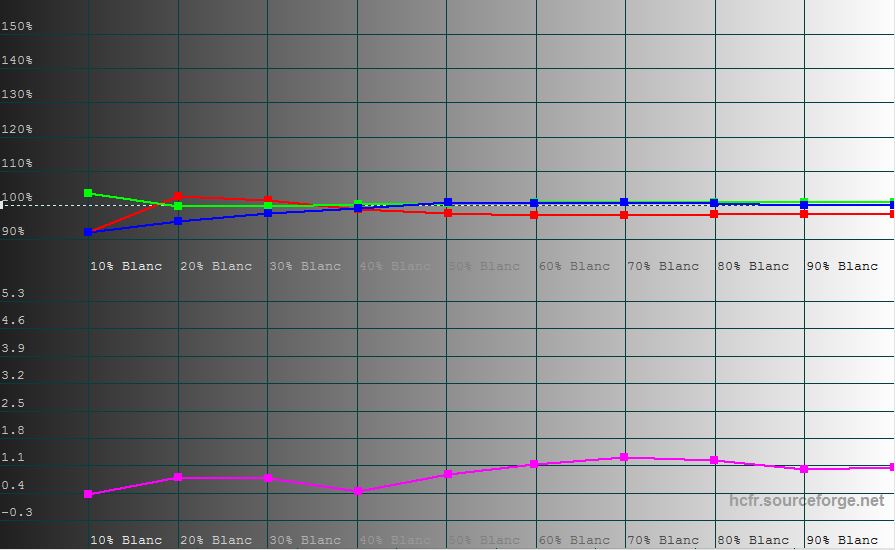Viewport: 895px width, 550px height.
Task: Click the magenta data point at 50% Blanc
Action: [448, 474]
